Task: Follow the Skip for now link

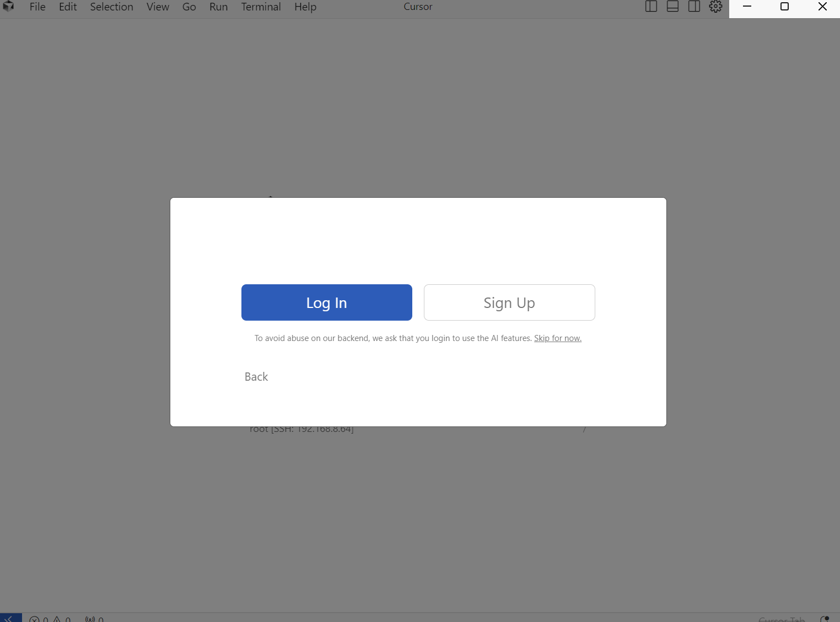Action: 558,338
